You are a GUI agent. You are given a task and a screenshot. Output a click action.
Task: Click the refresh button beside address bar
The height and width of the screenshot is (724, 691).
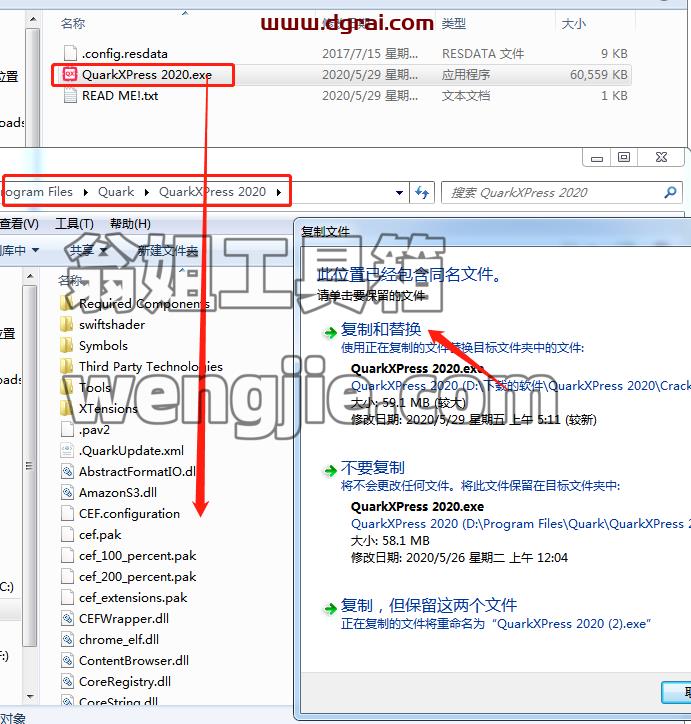coord(422,192)
